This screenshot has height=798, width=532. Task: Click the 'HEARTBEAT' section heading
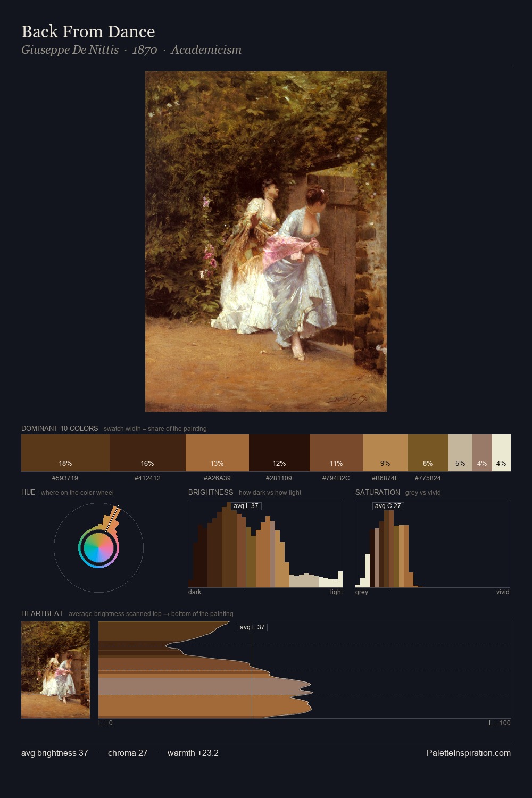[x=42, y=613]
